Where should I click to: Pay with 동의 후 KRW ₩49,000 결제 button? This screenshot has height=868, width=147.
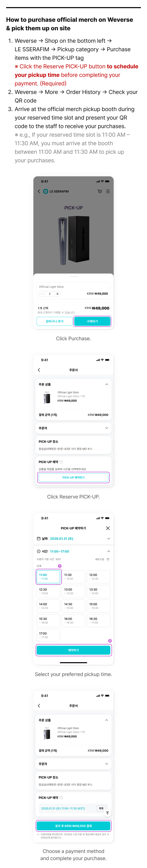tap(73, 825)
